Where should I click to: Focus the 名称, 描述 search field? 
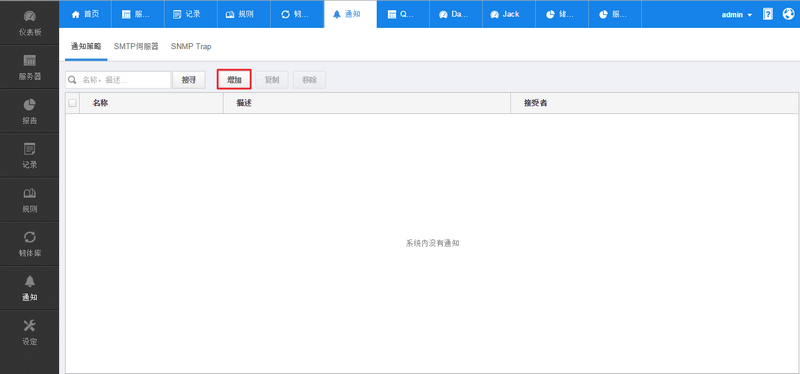coord(118,80)
